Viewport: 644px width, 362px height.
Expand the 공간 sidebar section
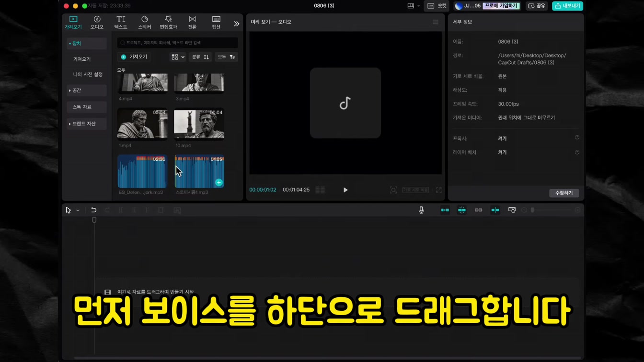(x=86, y=90)
